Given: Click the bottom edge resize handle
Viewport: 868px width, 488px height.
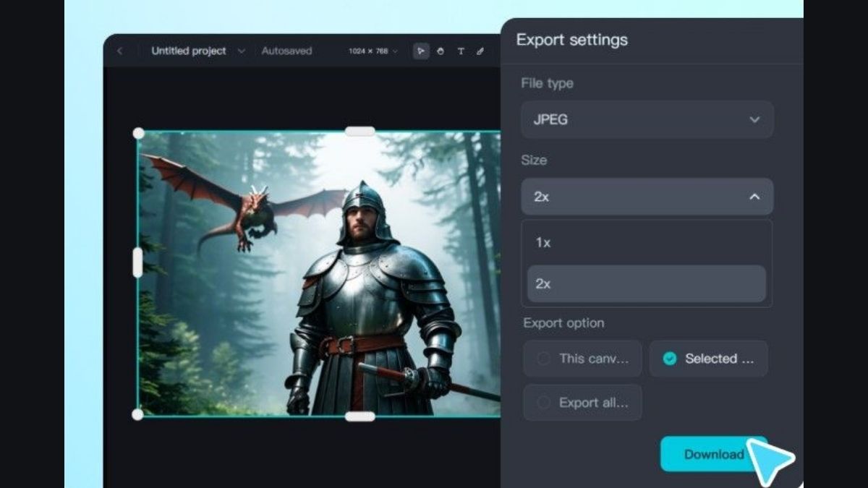Looking at the screenshot, I should tap(359, 416).
